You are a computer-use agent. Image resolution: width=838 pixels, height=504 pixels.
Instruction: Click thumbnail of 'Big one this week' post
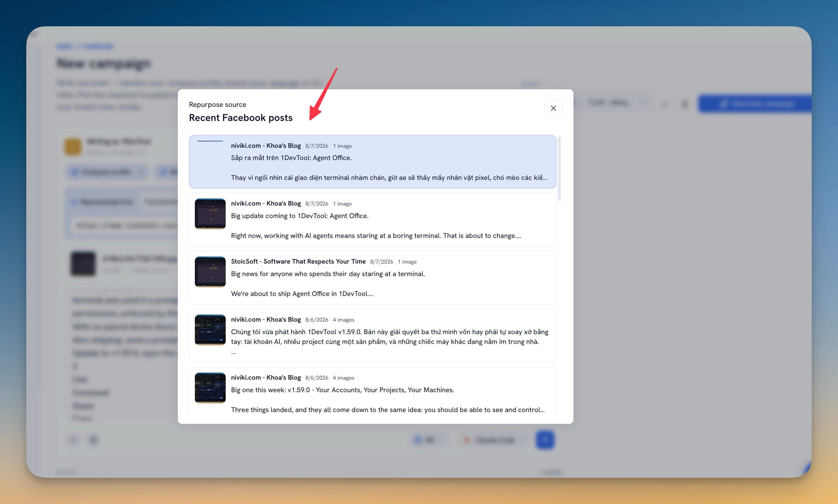210,388
